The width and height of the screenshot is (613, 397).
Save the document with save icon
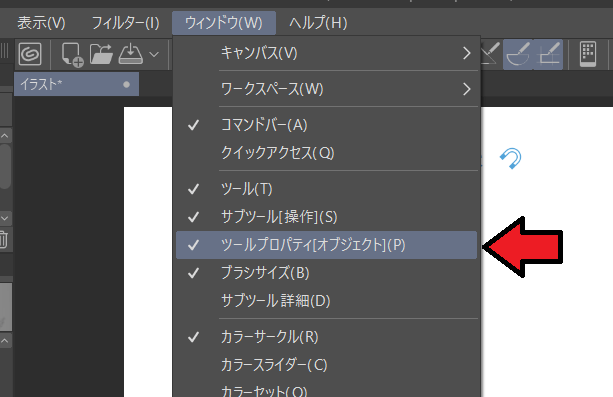[131, 54]
